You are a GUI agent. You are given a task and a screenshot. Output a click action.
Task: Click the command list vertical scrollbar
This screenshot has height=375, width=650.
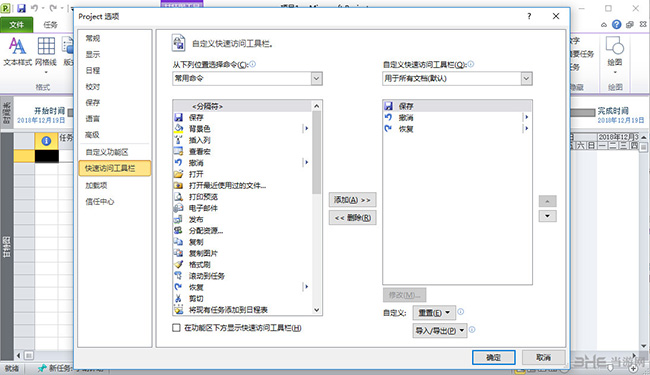(317, 153)
